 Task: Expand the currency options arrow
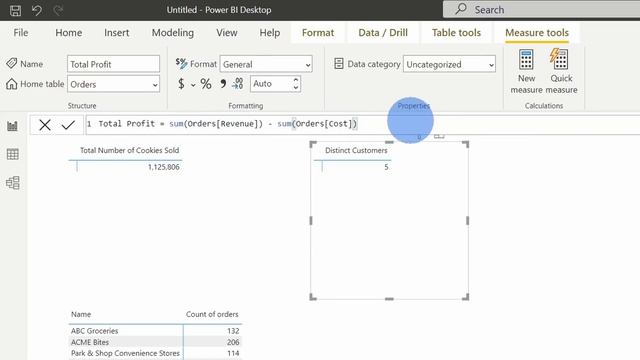click(193, 84)
